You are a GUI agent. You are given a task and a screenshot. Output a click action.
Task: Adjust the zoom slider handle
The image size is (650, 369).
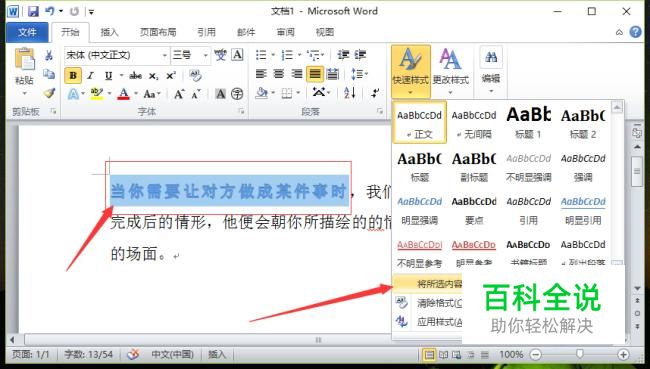coord(580,354)
